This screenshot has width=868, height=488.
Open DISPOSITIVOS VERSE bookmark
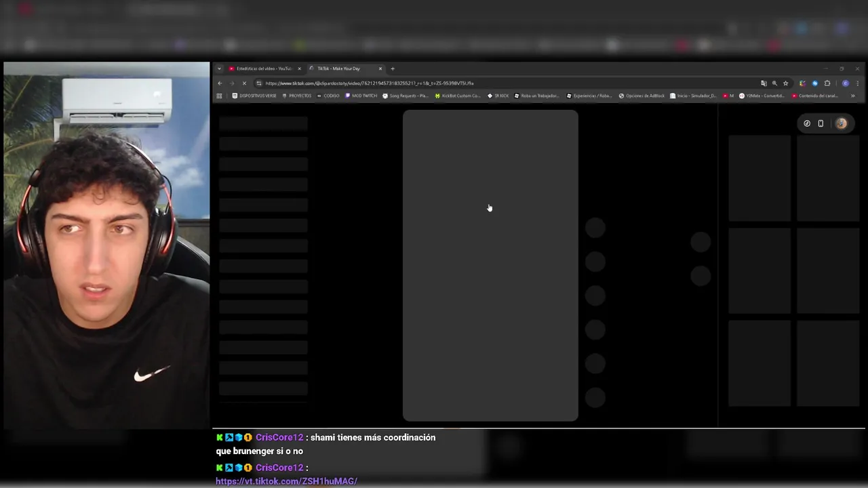[254, 96]
